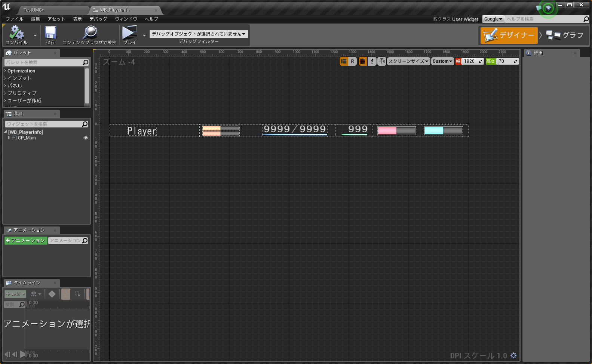
Task: Select the pink progress bar on canvas
Action: [x=396, y=130]
